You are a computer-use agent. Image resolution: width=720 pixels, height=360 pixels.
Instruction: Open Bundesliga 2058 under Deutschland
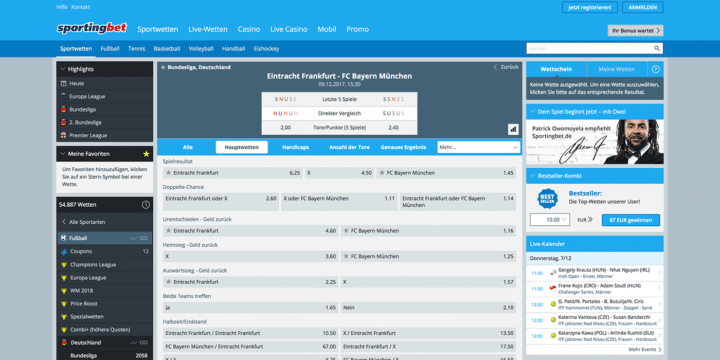coord(104,355)
